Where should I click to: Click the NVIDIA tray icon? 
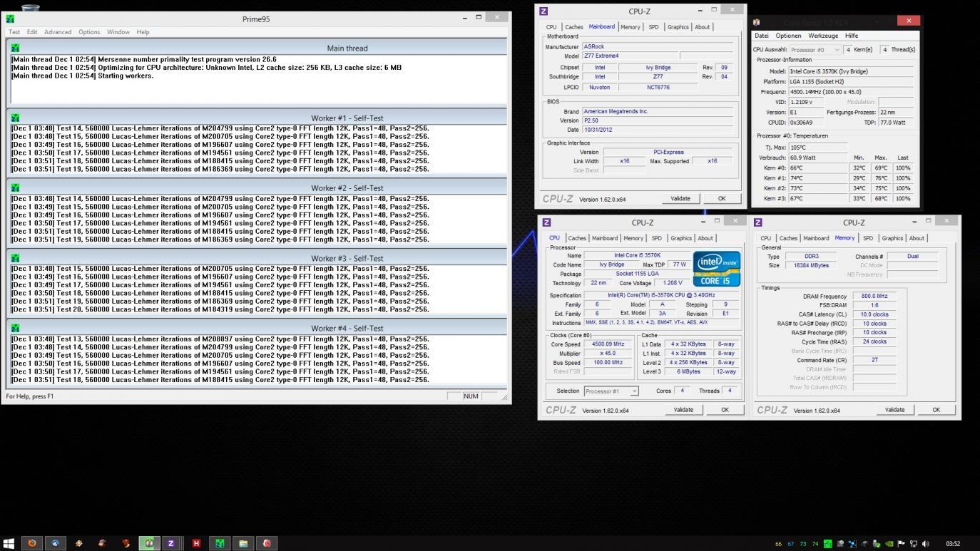(889, 544)
